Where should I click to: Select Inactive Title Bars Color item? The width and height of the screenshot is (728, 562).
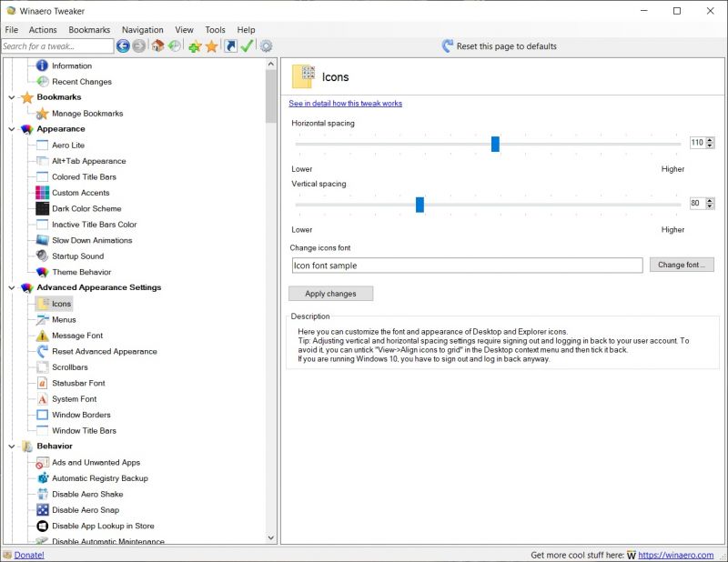[x=95, y=224]
